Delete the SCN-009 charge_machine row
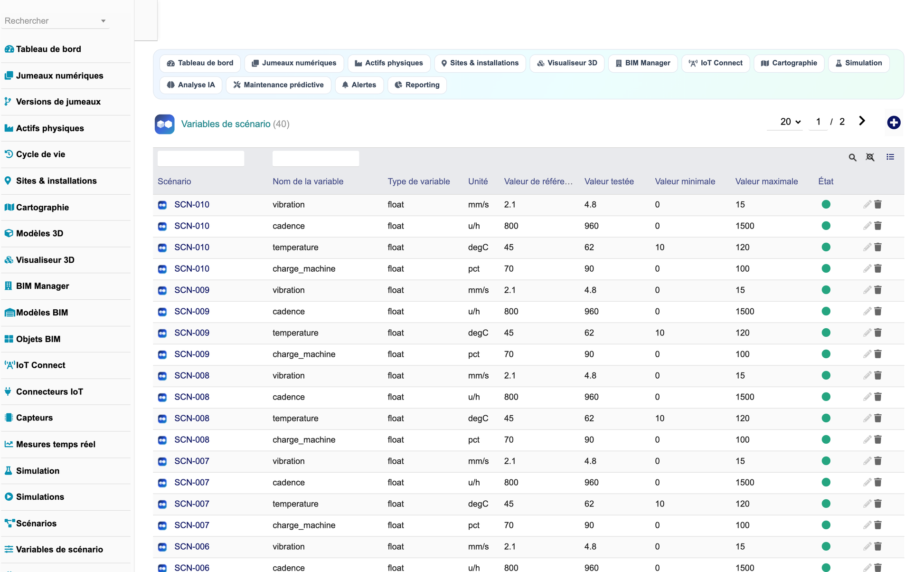924x572 pixels. click(x=878, y=354)
